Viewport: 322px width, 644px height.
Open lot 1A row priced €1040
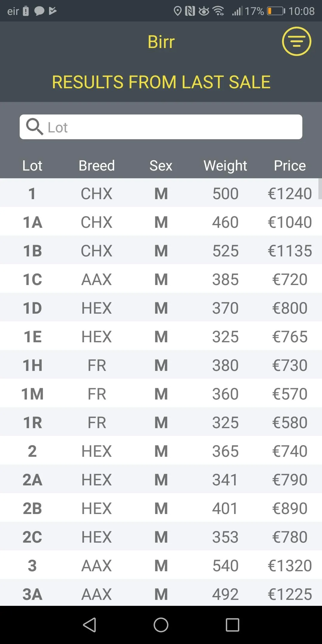[x=161, y=222]
